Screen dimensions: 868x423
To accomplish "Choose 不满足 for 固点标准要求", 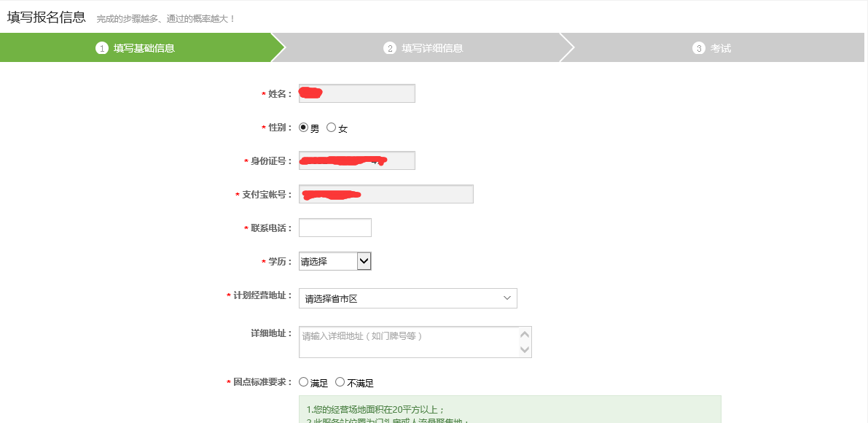I will (x=340, y=382).
